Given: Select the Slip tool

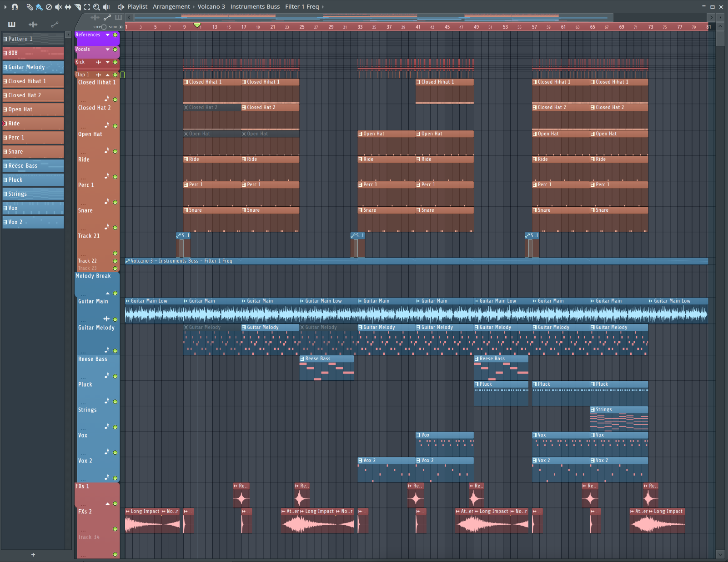Looking at the screenshot, I should pos(68,7).
